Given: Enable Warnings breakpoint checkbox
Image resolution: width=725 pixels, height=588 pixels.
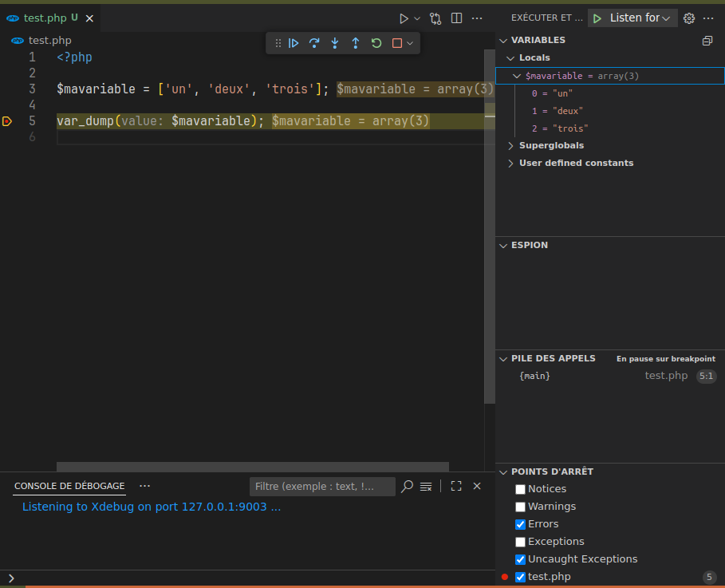Looking at the screenshot, I should pos(520,507).
